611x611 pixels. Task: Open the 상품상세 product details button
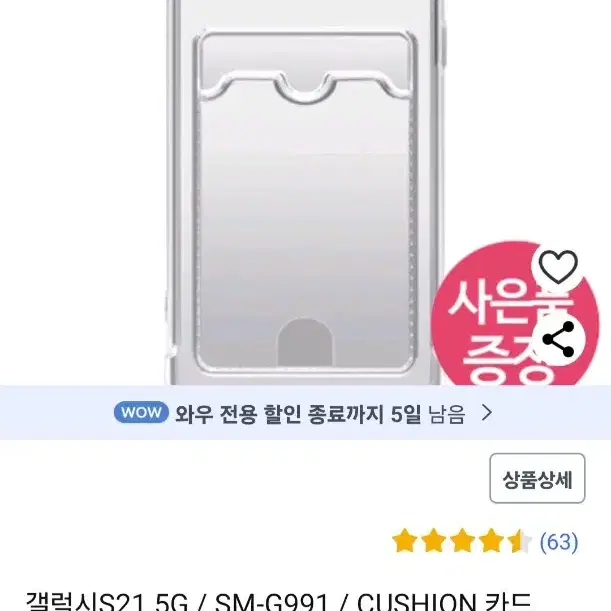coord(537,478)
